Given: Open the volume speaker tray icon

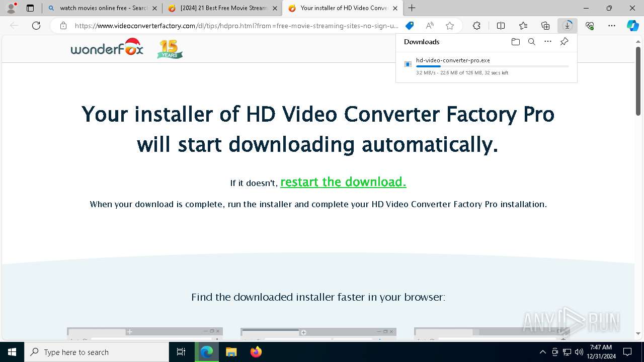Looking at the screenshot, I should tap(579, 352).
